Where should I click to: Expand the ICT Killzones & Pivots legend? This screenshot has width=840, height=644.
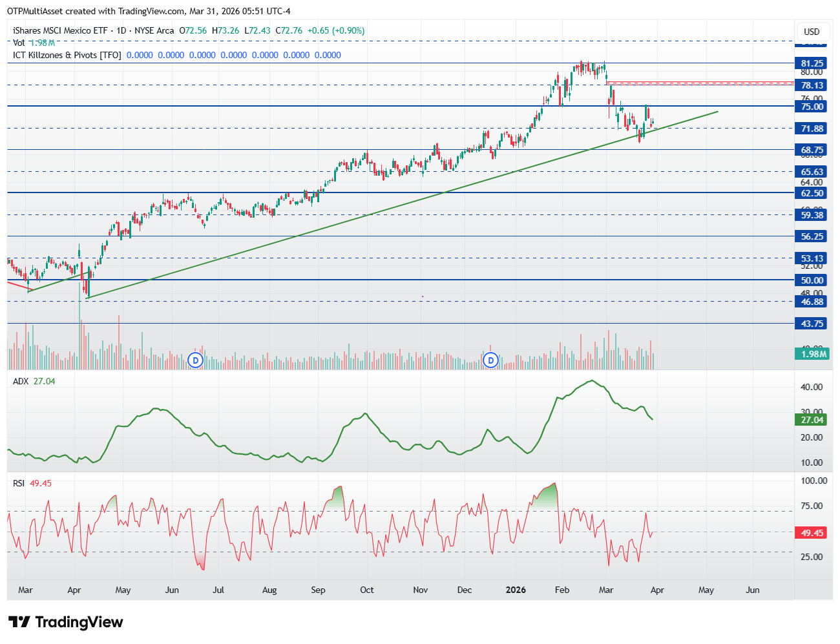point(67,55)
